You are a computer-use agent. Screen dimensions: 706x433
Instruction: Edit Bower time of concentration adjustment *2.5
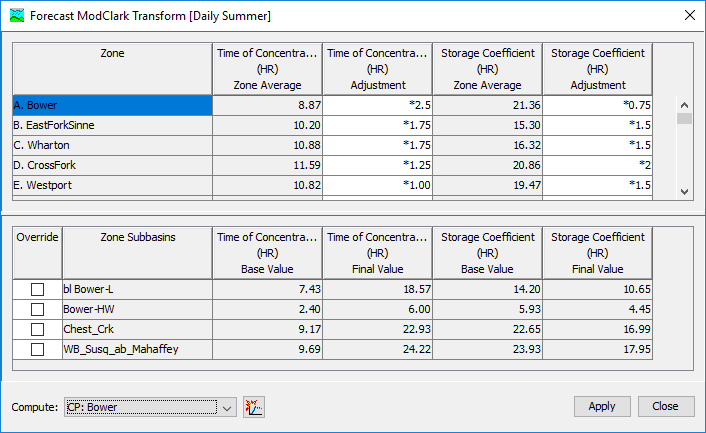[x=379, y=105]
